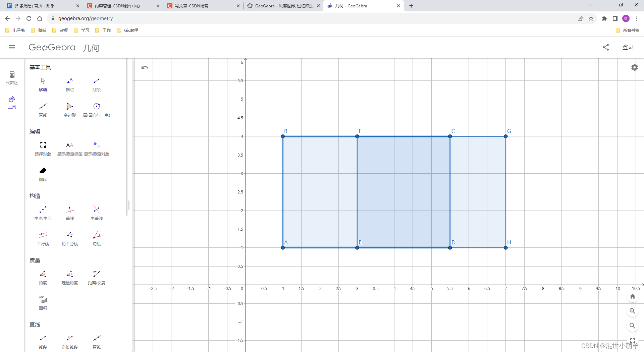Viewport: 644px width, 352px height.
Task: Undo the last action
Action: (145, 67)
